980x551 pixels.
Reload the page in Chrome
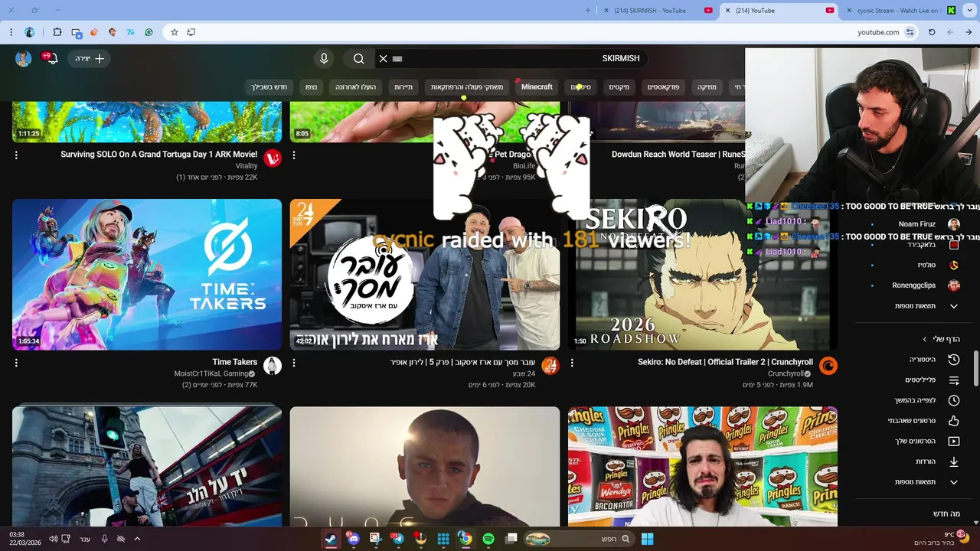pos(932,32)
